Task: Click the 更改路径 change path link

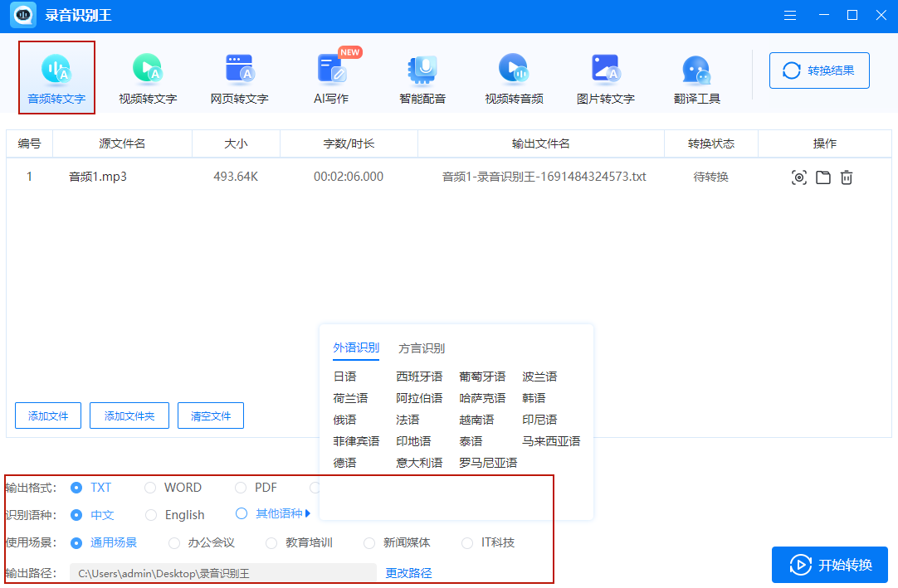Action: [x=408, y=573]
